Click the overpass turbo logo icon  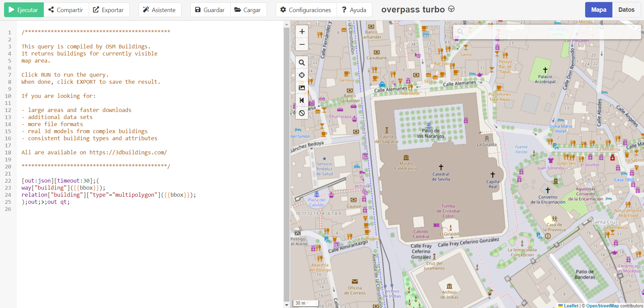pos(451,9)
